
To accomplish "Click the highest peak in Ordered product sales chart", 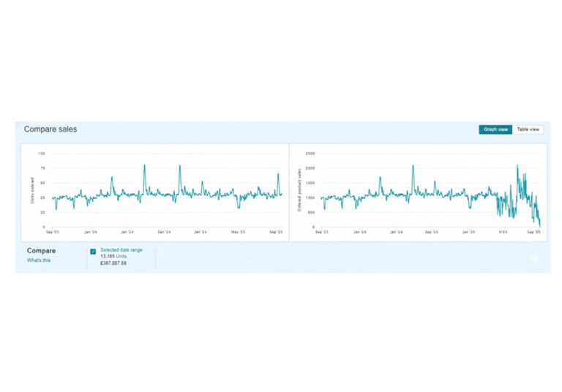I will click(x=517, y=166).
